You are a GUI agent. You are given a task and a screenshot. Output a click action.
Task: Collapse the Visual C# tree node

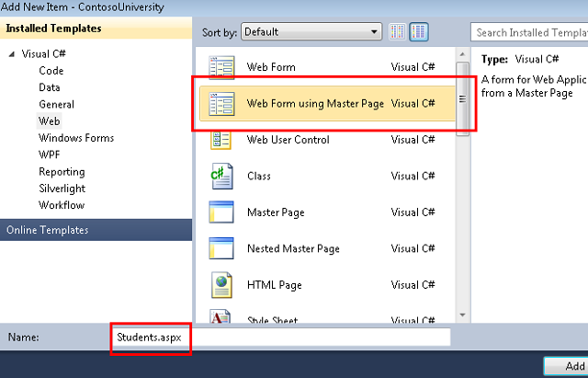pyautogui.click(x=12, y=54)
